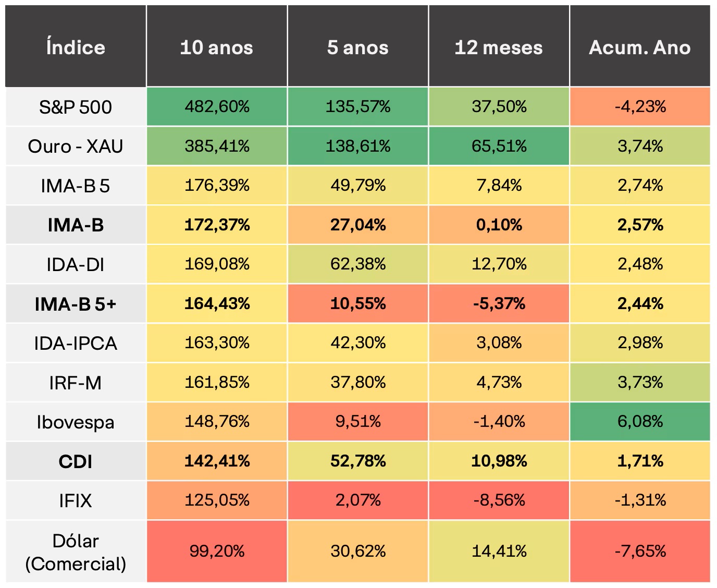Click the 65,51% gold 12-month cell
Screen dimensions: 717x588
coord(499,146)
